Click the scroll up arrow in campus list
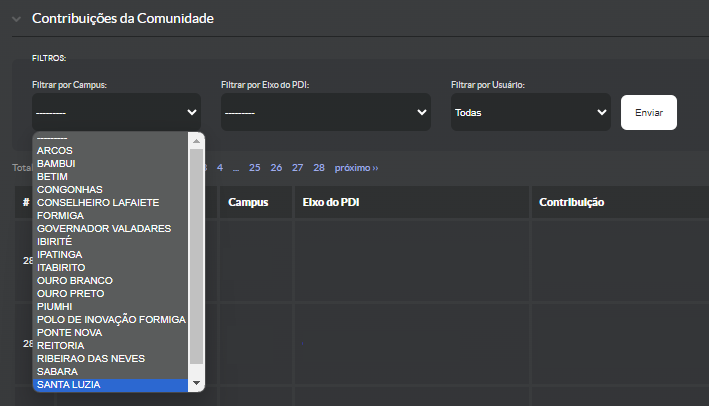 (x=197, y=141)
